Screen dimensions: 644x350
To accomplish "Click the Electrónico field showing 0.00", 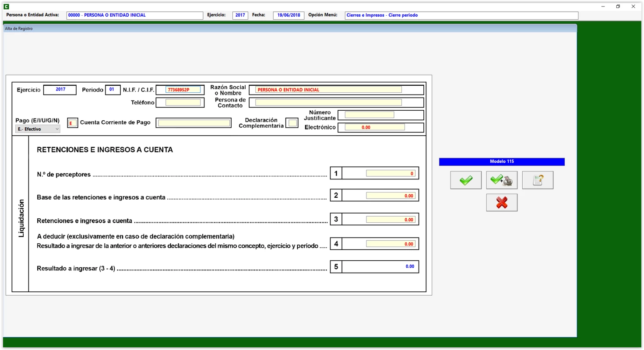I will pyautogui.click(x=375, y=127).
